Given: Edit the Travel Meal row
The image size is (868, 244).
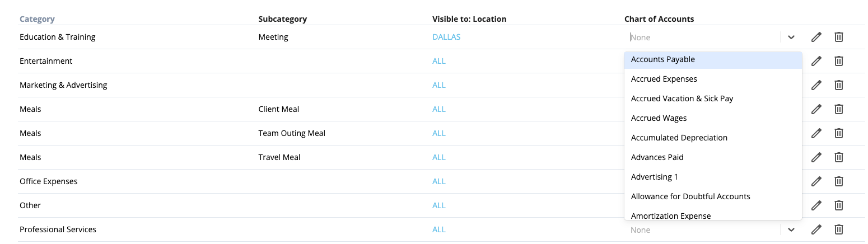Looking at the screenshot, I should [816, 157].
